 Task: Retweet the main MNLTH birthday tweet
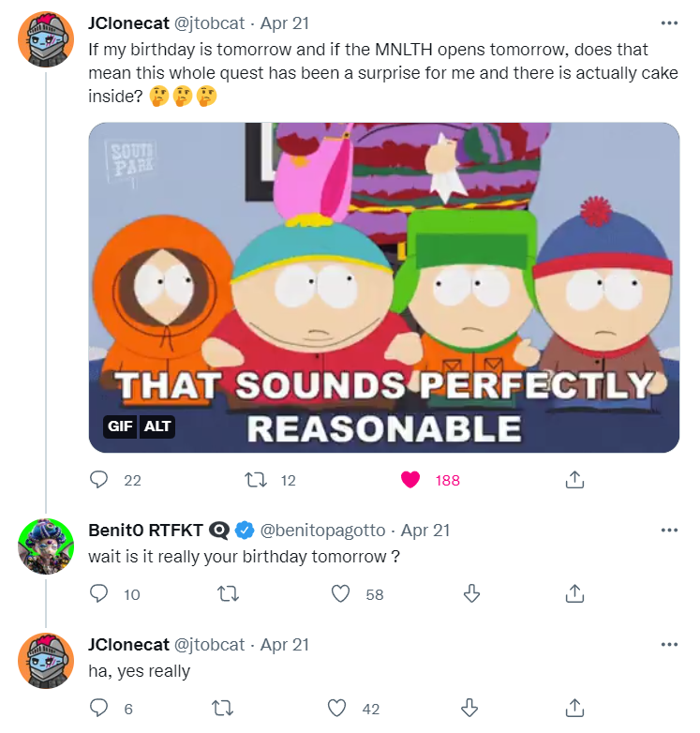[255, 480]
